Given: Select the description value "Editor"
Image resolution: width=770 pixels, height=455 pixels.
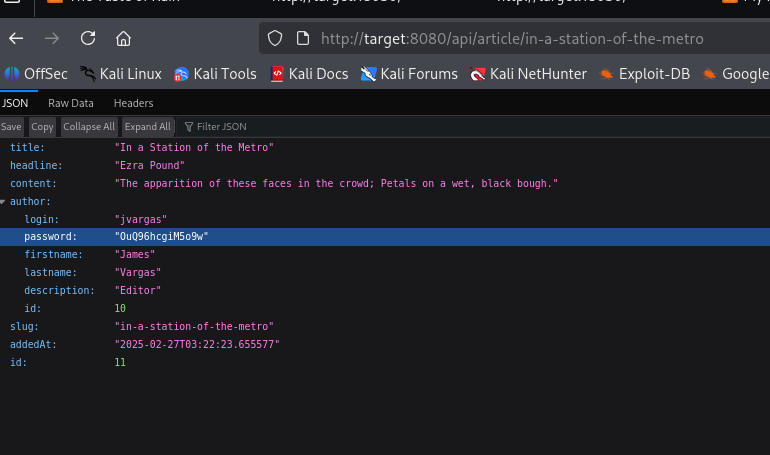Looking at the screenshot, I should pos(138,291).
